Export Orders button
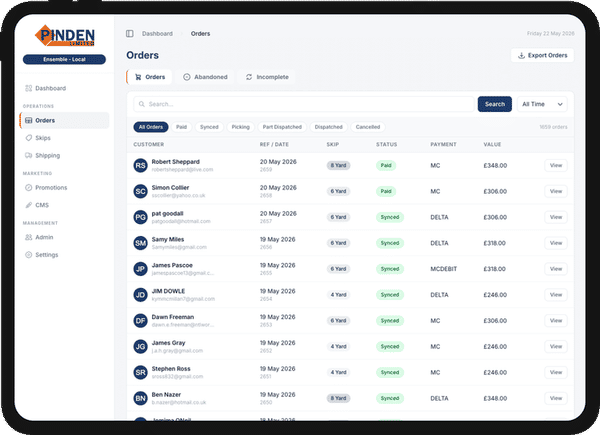The width and height of the screenshot is (600, 435). (542, 55)
